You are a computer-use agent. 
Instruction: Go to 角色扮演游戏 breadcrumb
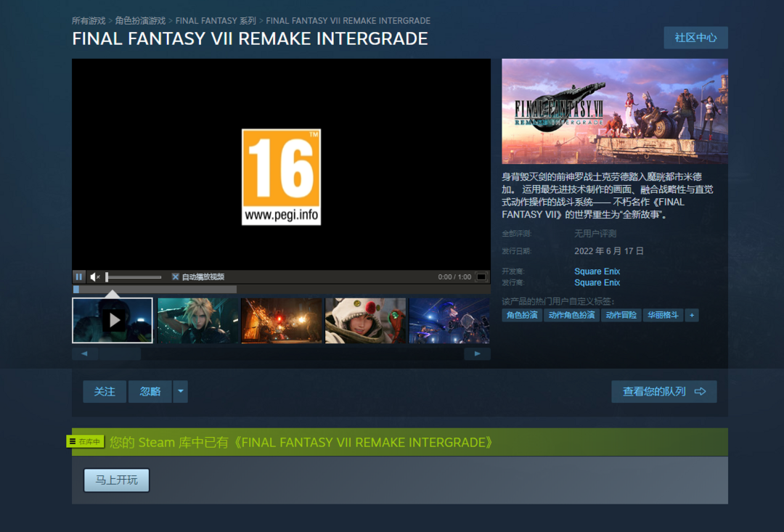point(140,20)
